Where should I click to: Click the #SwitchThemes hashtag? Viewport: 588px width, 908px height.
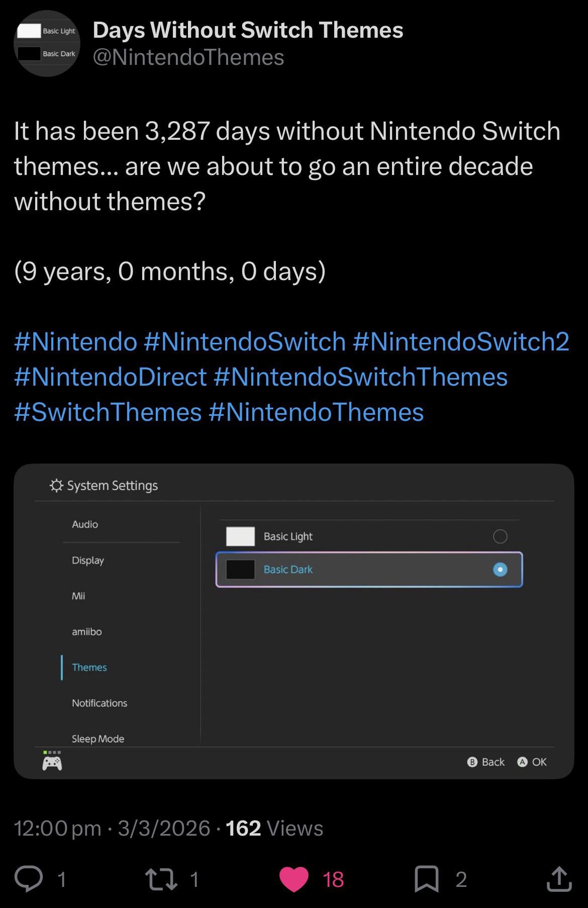tap(108, 412)
